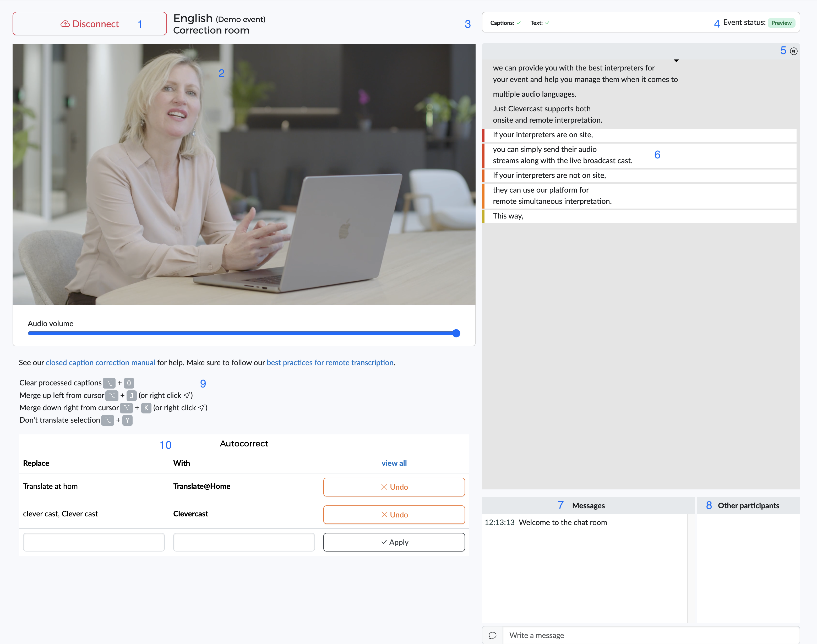Click the chat bubble icon
This screenshot has height=644, width=817.
492,635
